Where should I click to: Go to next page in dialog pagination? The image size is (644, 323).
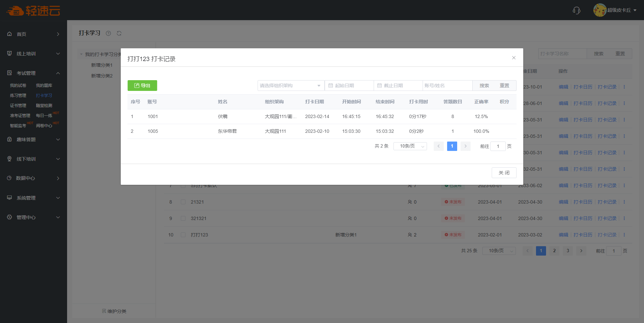[x=465, y=146]
